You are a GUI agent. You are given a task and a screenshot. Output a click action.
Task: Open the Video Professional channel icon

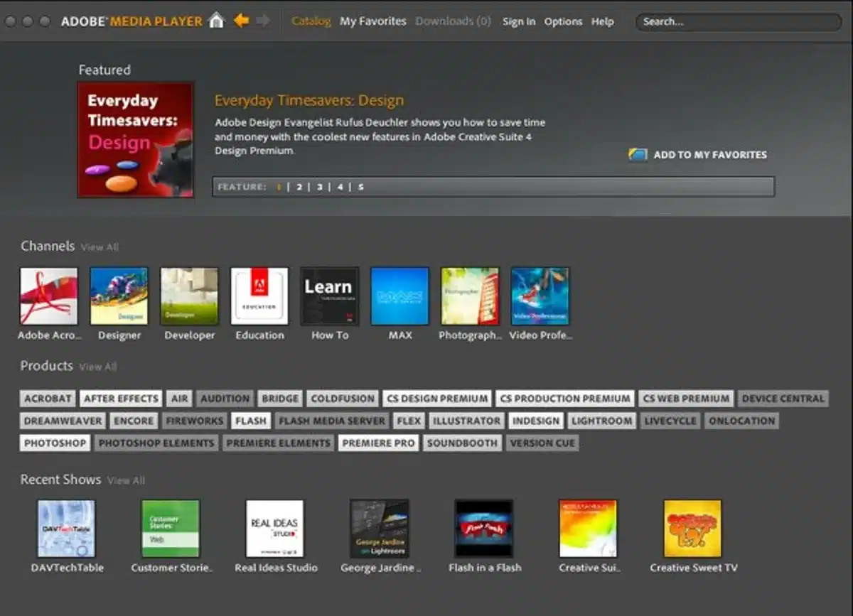(540, 296)
